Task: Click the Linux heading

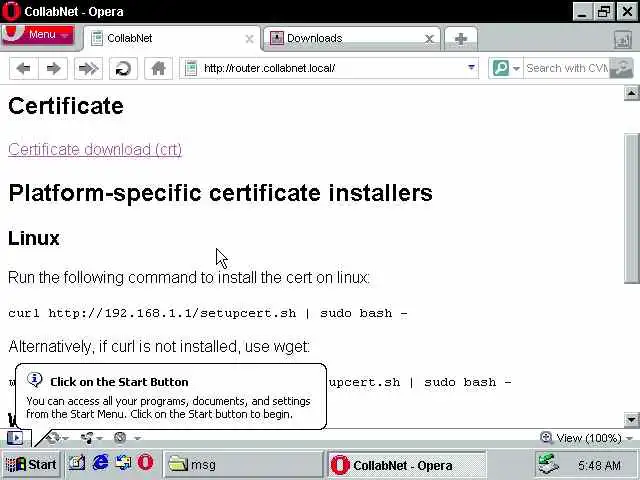Action: click(x=34, y=238)
